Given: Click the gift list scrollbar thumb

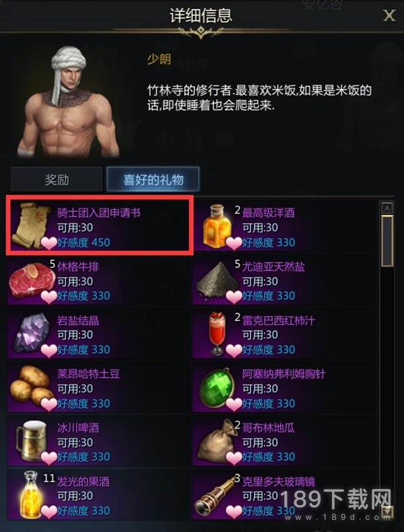Looking at the screenshot, I should (387, 241).
